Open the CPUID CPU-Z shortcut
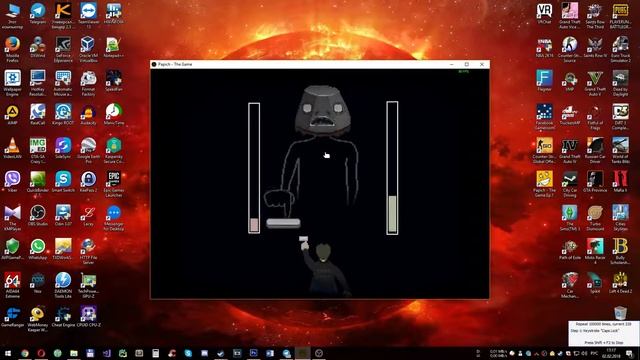640x360 pixels. [88, 316]
